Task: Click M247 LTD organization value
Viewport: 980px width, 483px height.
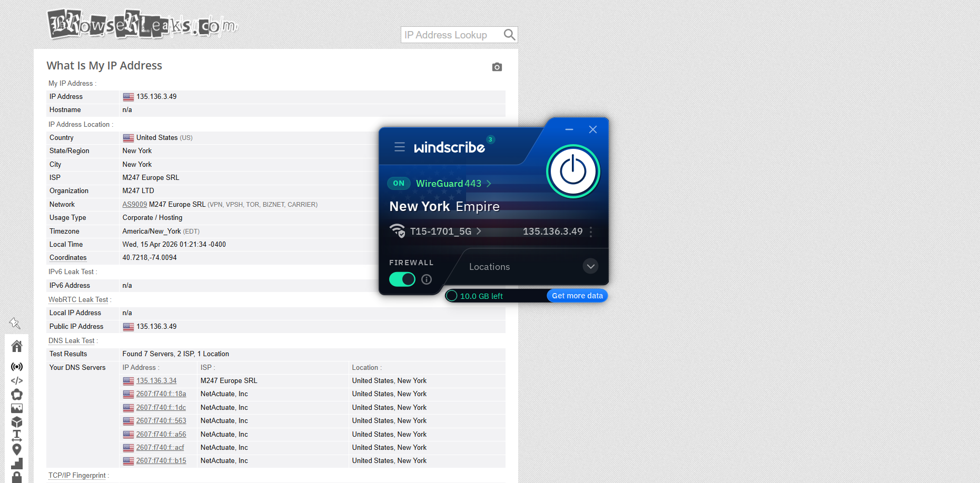Action: tap(138, 190)
